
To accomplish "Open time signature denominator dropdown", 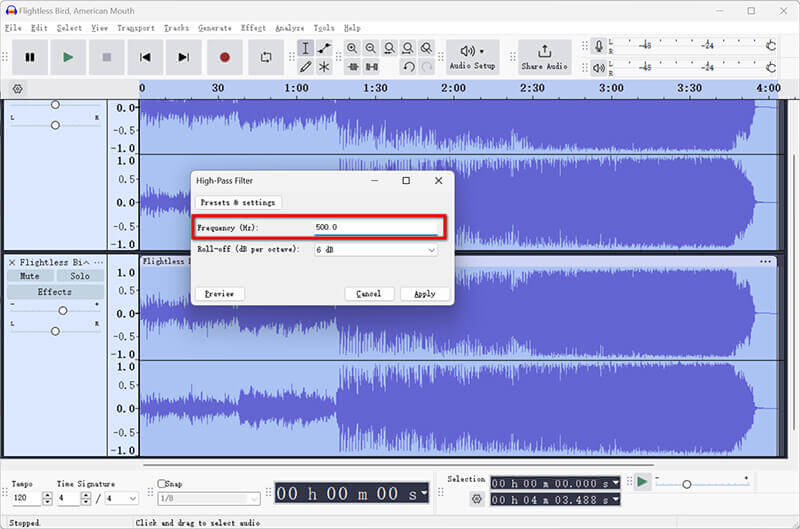I will pos(121,498).
